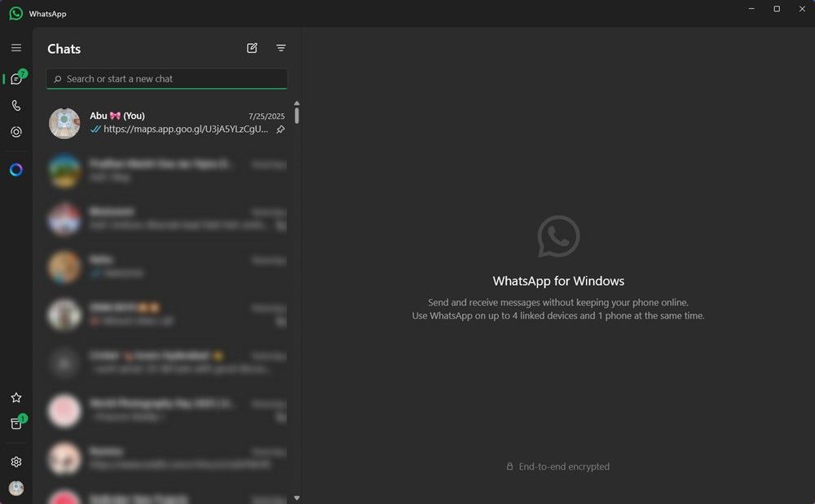Click chat list scroll down arrow
This screenshot has height=504, width=815.
[x=297, y=497]
